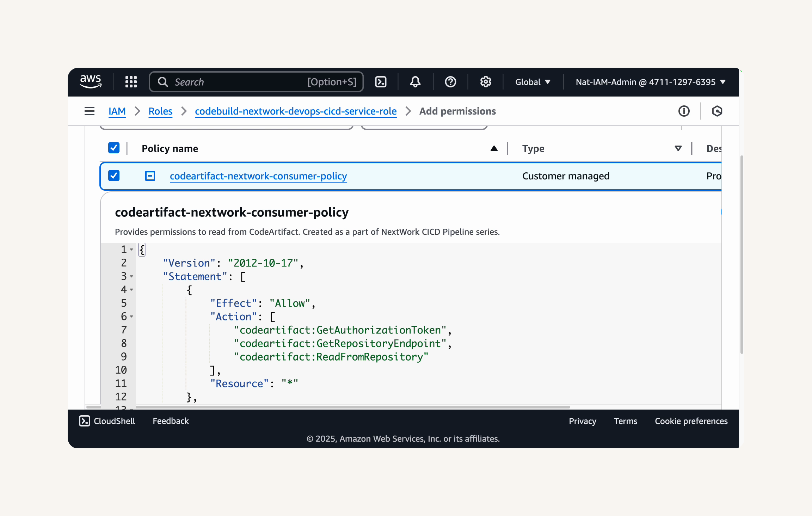Click the AWS logo home icon
This screenshot has height=516, width=812.
[x=91, y=82]
